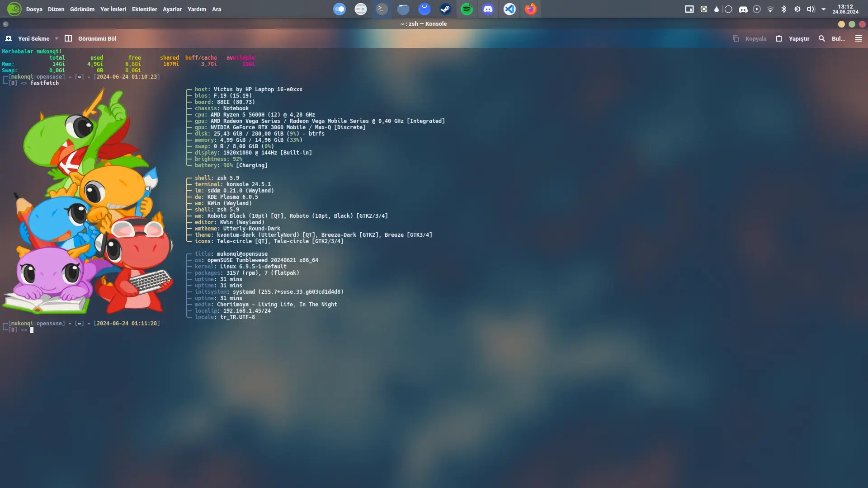The width and height of the screenshot is (868, 488).
Task: Launch Steam from the panel
Action: click(446, 9)
